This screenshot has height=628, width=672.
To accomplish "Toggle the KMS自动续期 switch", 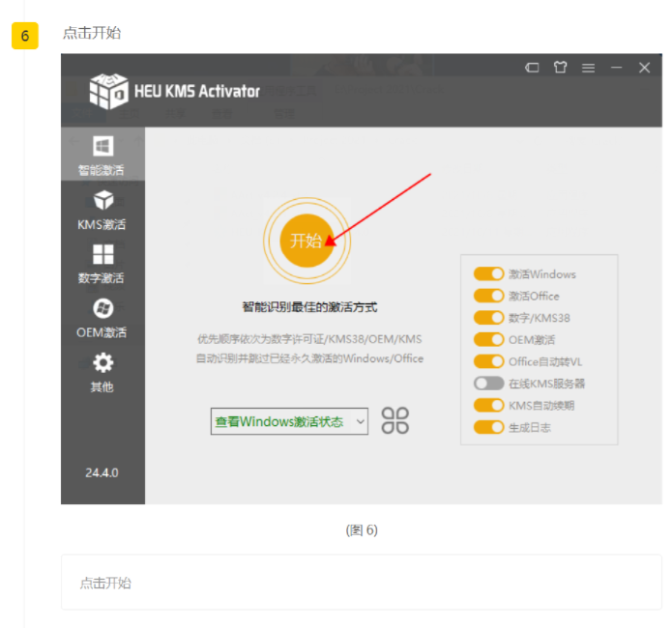I will pos(488,405).
